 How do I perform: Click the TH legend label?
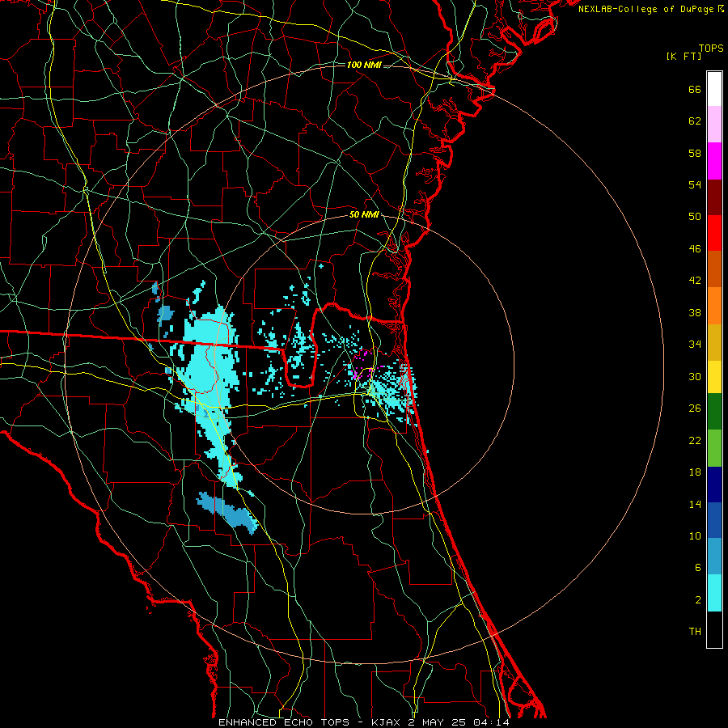pos(695,632)
